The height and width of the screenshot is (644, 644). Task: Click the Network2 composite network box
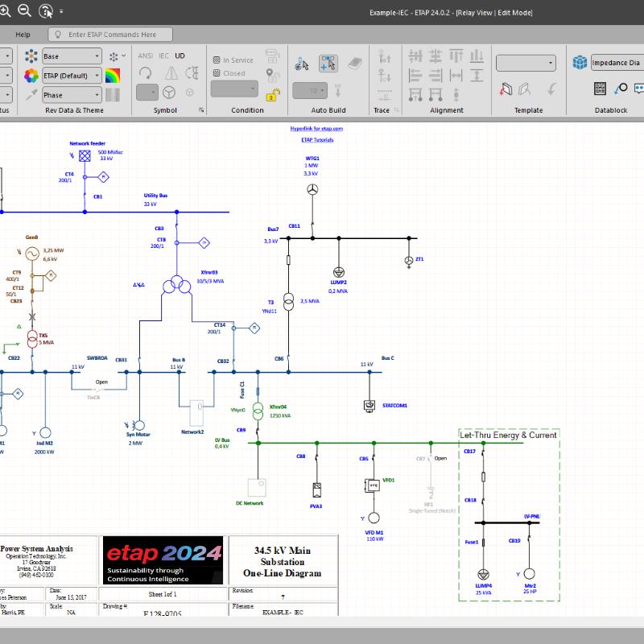[196, 413]
